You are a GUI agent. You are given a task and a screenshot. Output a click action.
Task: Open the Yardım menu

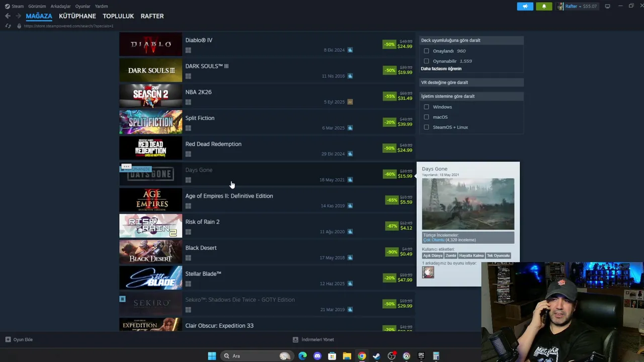coord(101,6)
